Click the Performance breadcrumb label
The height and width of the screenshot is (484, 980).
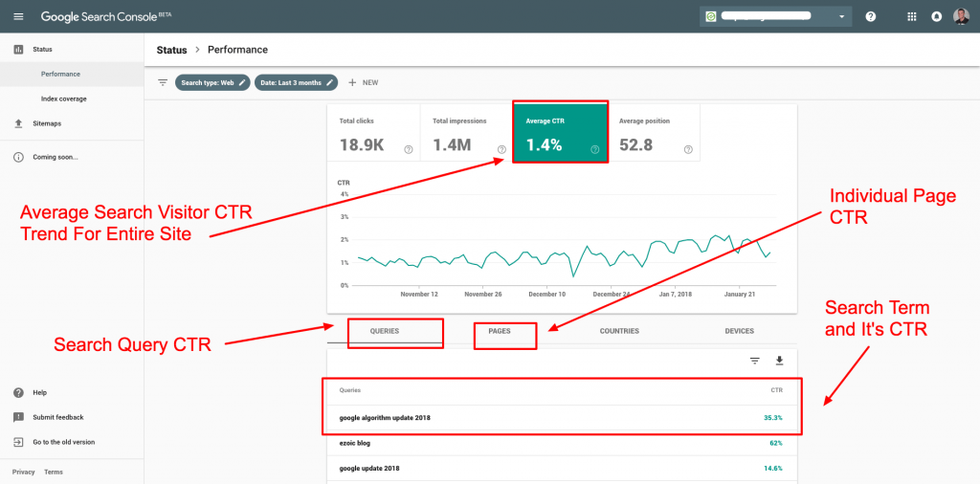pyautogui.click(x=237, y=50)
